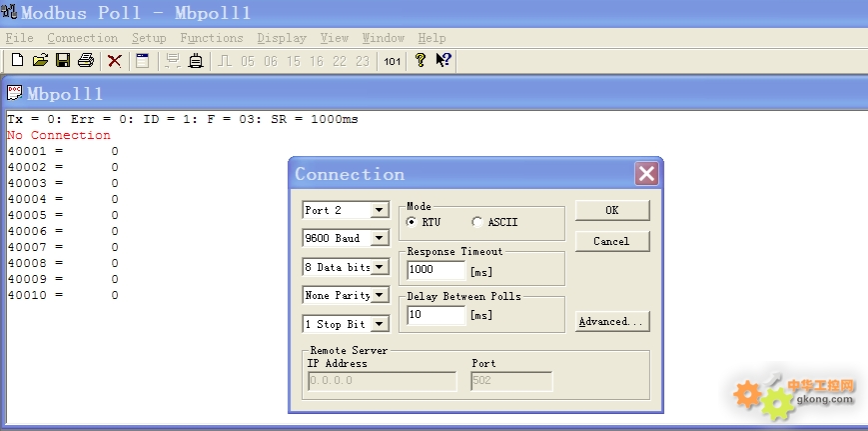Click the Connect toolbar icon
868x431 pixels.
tap(173, 60)
